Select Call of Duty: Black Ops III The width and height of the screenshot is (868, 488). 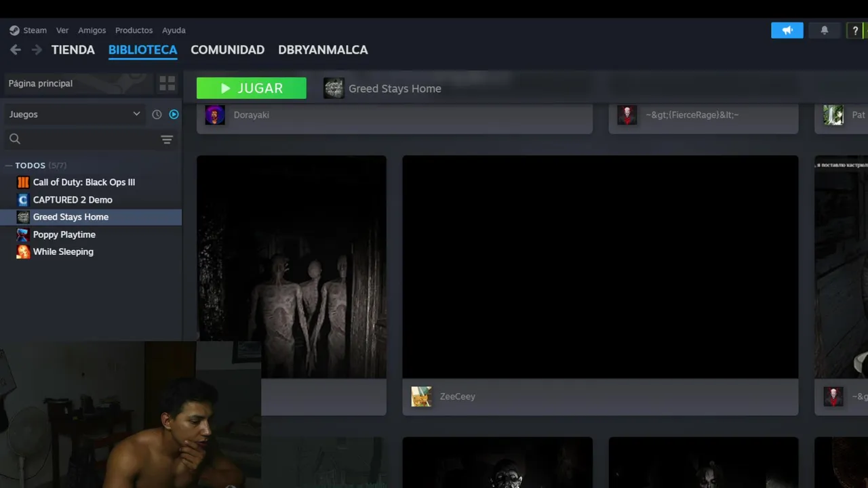(84, 182)
